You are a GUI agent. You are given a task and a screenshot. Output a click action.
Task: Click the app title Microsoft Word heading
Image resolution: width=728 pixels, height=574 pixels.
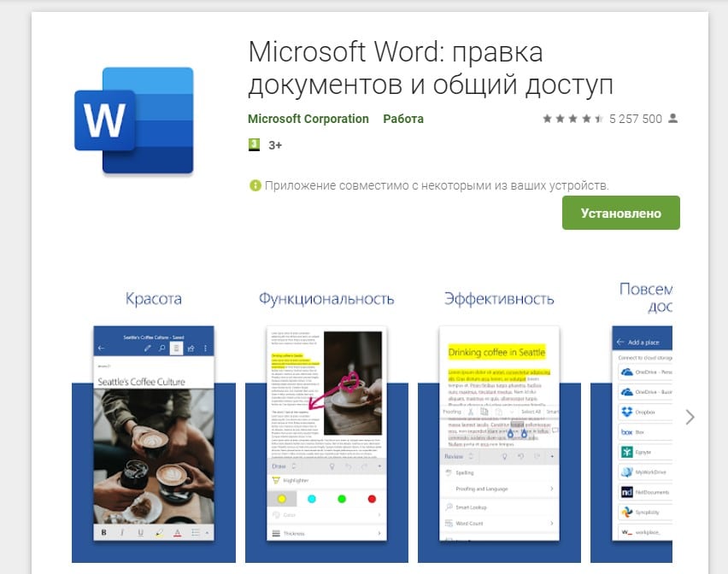[431, 68]
